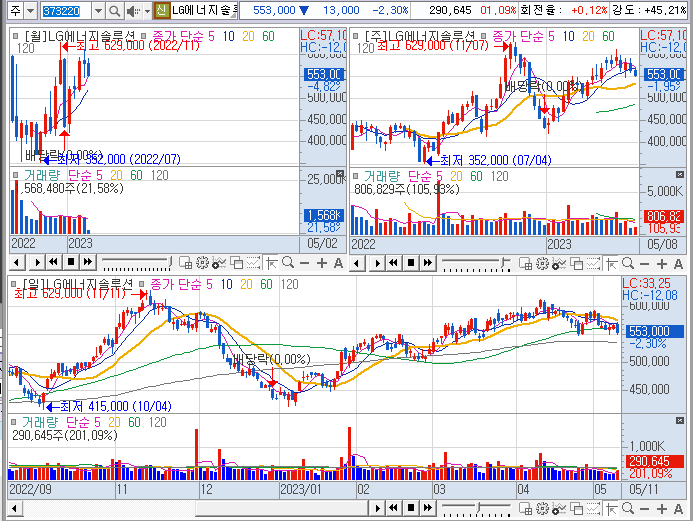The image size is (693, 521).
Task: Step weekly chart back with single left arrow
Action: (356, 263)
